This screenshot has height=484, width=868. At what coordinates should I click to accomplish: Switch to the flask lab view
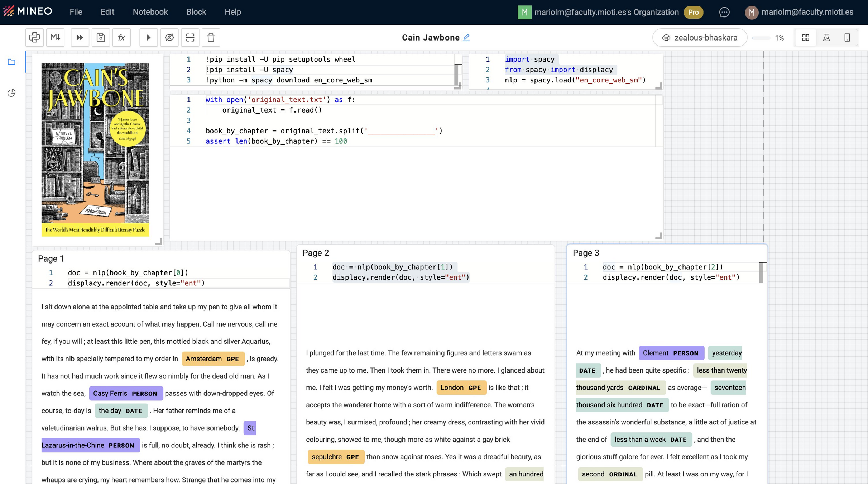[826, 37]
